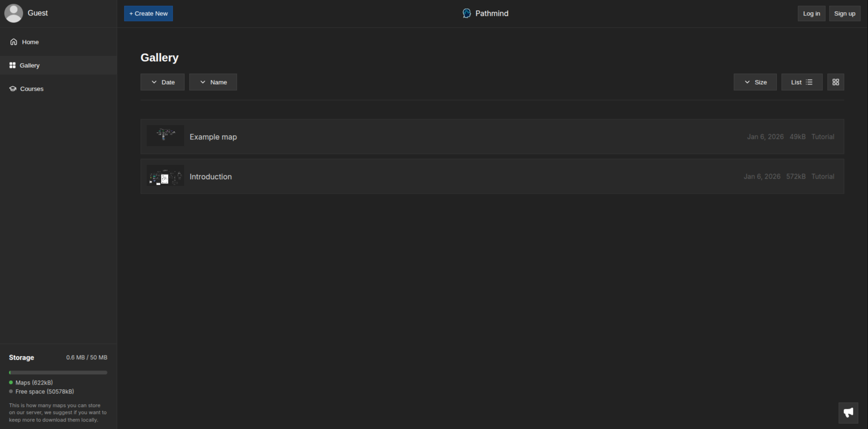Open the Pathmind logo icon
This screenshot has height=429, width=868.
point(466,13)
